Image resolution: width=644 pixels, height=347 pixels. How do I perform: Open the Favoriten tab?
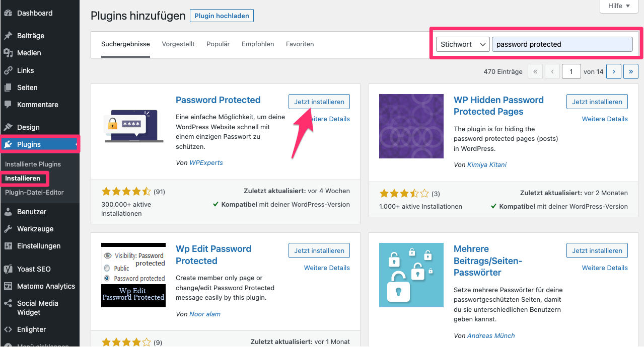300,44
